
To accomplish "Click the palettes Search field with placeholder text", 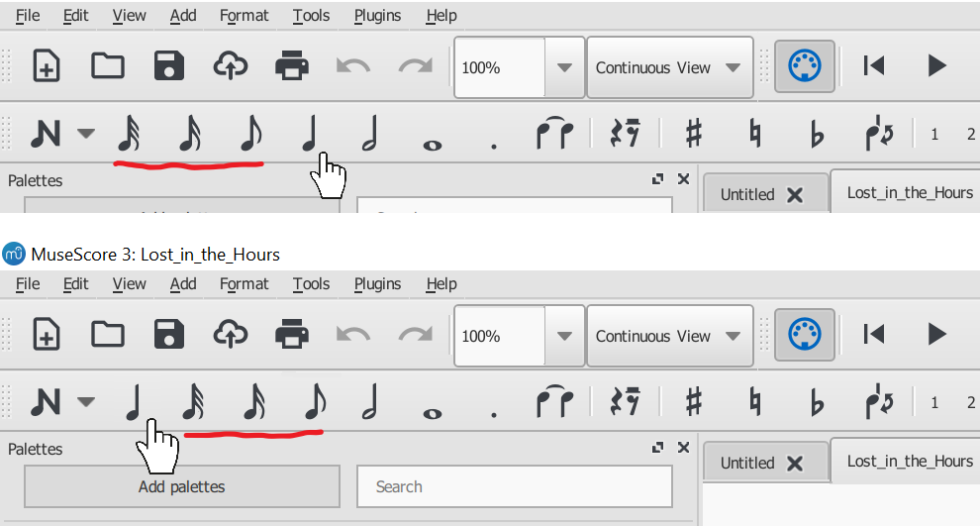I will 515,486.
